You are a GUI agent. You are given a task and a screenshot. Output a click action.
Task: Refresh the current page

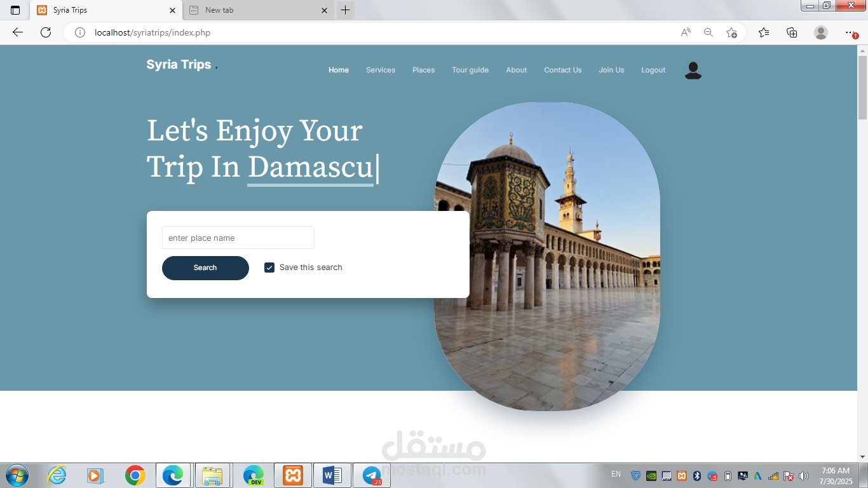pyautogui.click(x=46, y=32)
